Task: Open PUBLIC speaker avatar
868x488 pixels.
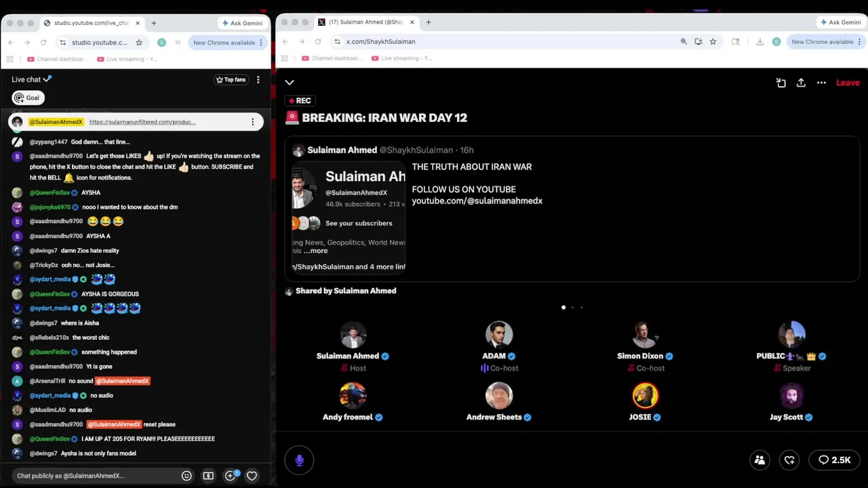Action: tap(791, 335)
